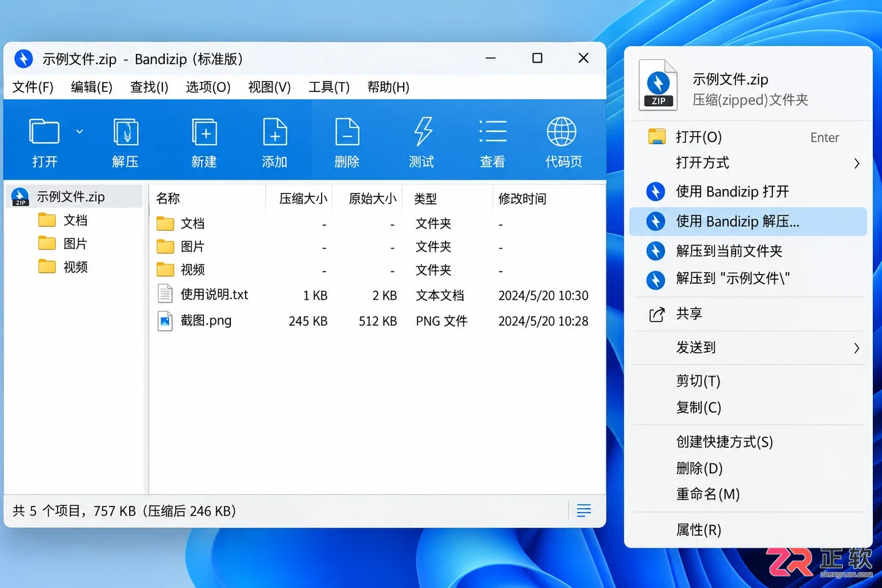Screen dimensions: 882x588
Task: Choose 解压到 "示例文件\"
Action: (x=748, y=279)
